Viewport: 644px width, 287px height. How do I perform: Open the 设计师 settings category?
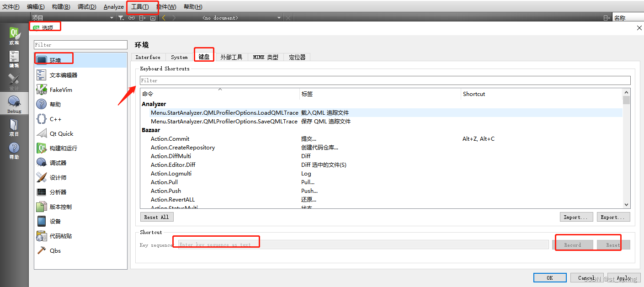(80, 177)
